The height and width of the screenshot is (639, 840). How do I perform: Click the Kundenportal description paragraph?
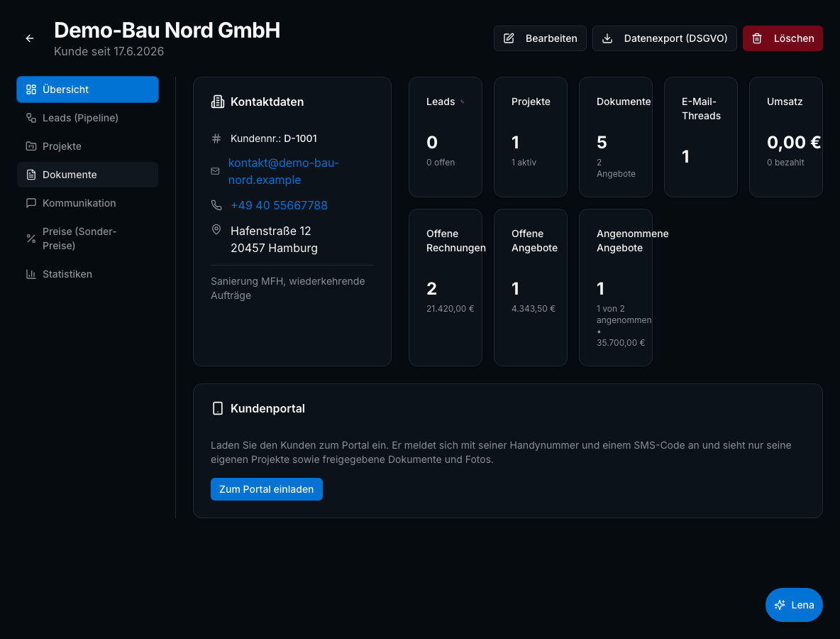tap(501, 452)
